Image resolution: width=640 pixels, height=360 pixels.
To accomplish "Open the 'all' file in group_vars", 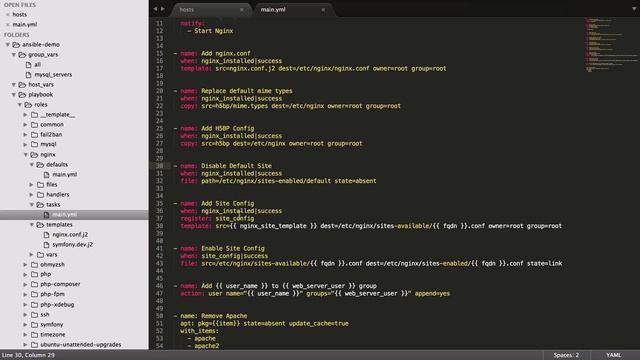I will point(38,64).
